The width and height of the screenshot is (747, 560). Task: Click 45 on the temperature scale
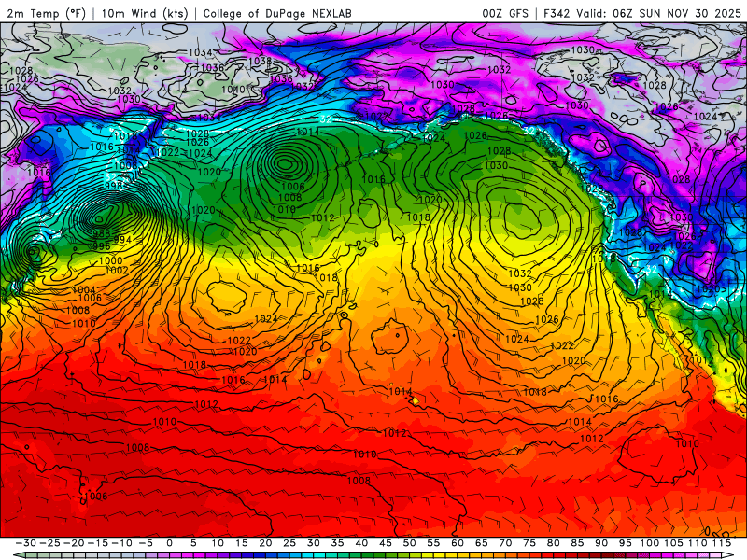click(386, 543)
